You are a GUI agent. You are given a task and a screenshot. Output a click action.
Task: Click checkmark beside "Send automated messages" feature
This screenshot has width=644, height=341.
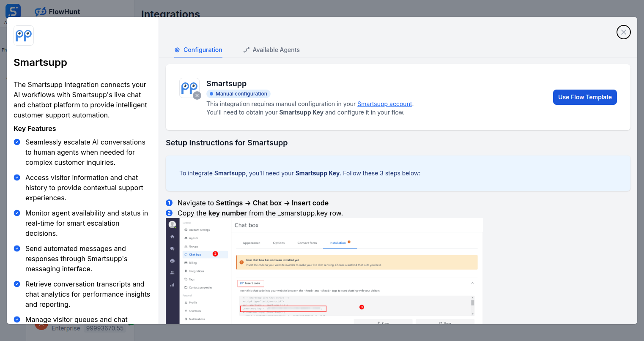coord(17,248)
